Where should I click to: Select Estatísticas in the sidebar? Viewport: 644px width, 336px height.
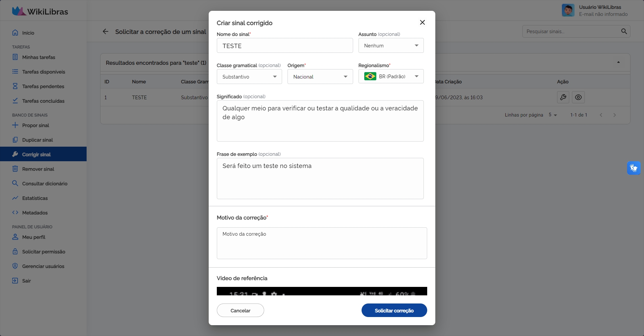pos(35,198)
